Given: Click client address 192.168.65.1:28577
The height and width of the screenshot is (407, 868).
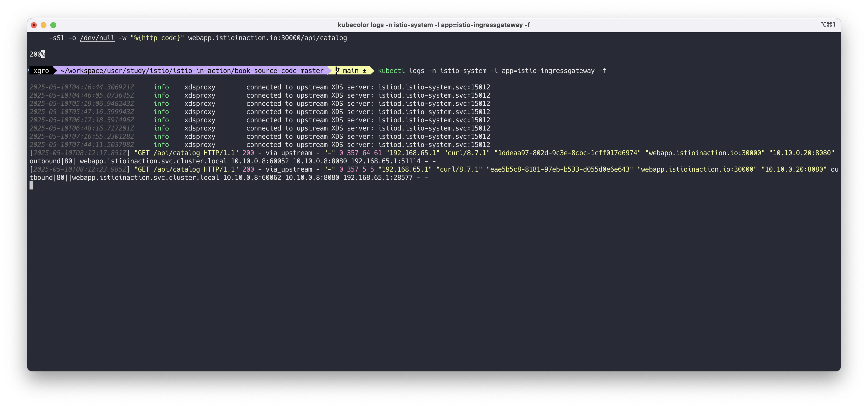Looking at the screenshot, I should tap(378, 178).
